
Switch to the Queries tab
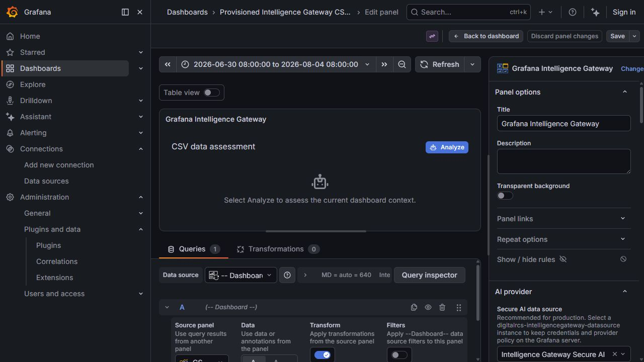(194, 249)
